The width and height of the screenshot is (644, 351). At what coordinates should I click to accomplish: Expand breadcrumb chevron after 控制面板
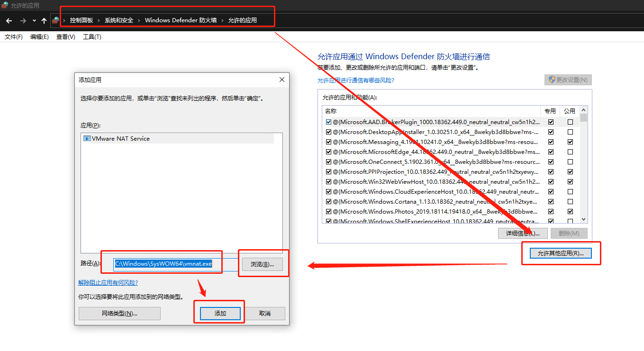[99, 20]
